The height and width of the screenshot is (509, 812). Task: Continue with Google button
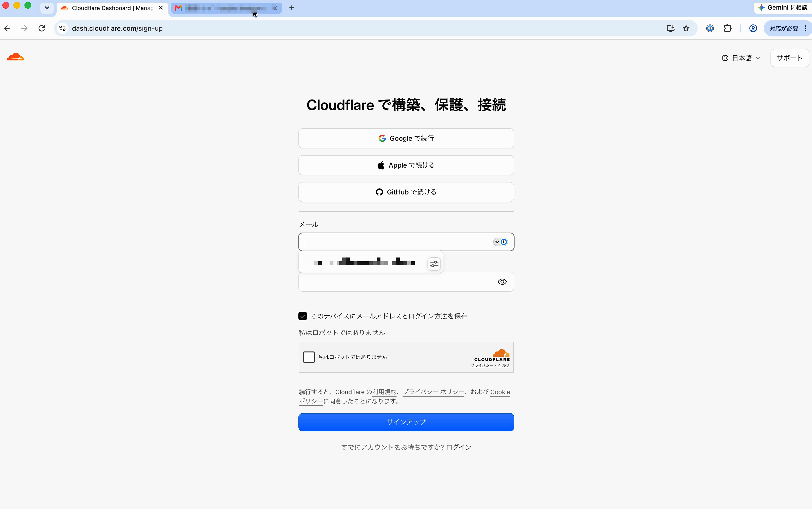click(x=406, y=138)
